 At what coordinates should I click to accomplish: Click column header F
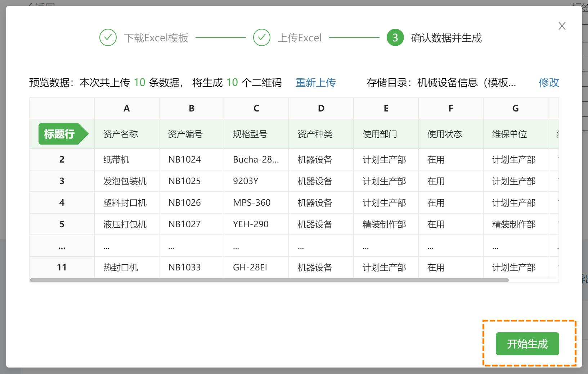click(451, 108)
